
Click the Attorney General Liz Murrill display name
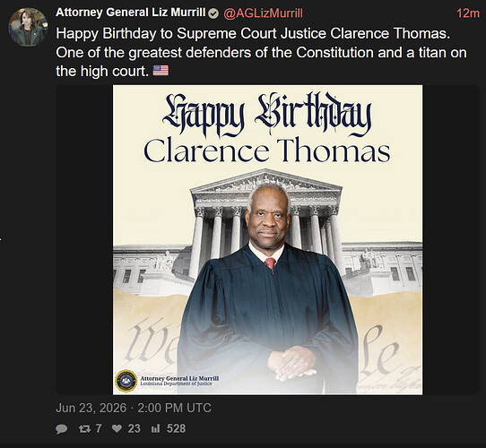coord(131,13)
